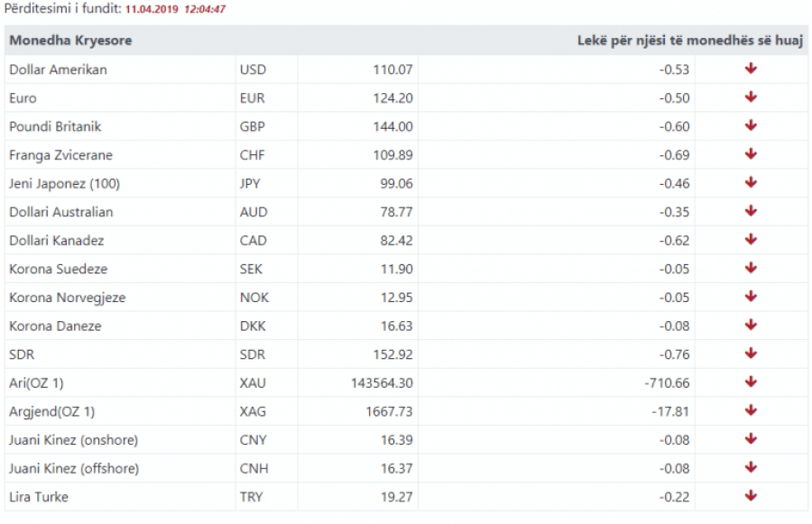Select the Dollar Amerikan currency name
The height and width of the screenshot is (524, 812).
58,69
